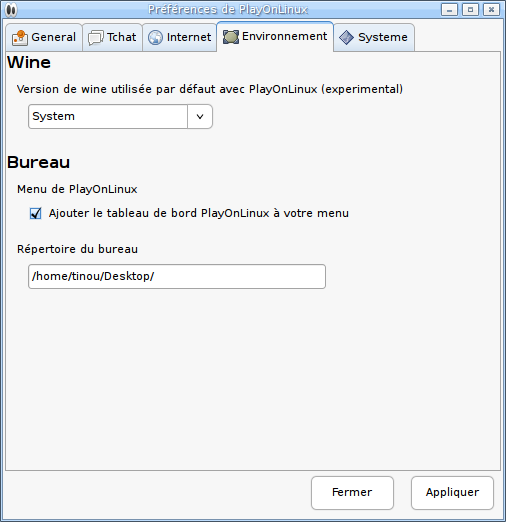506x522 pixels.
Task: Go to the Systeme tab
Action: (374, 37)
